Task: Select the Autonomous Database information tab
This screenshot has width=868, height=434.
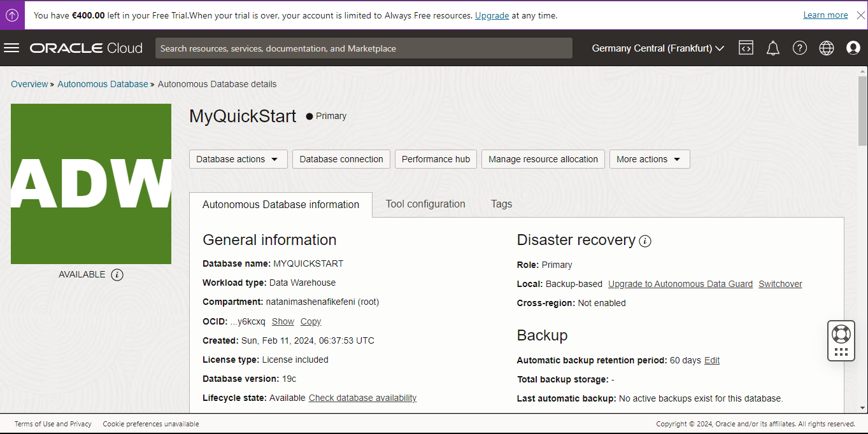Action: click(281, 205)
